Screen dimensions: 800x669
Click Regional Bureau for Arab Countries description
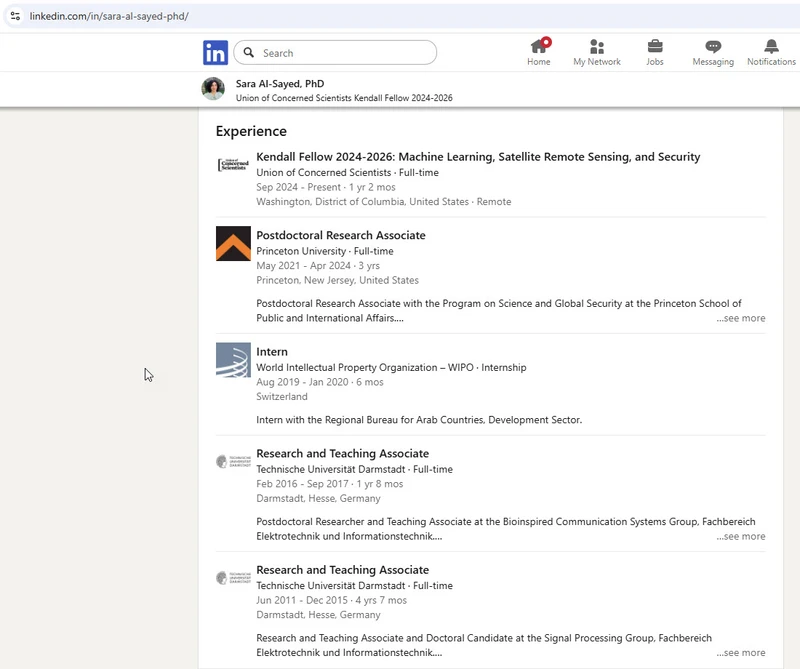[x=419, y=420]
